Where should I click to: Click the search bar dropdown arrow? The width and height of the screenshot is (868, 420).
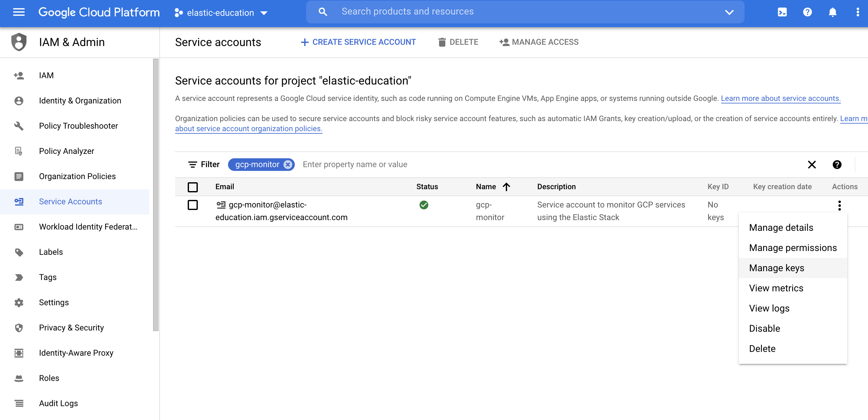(x=730, y=12)
